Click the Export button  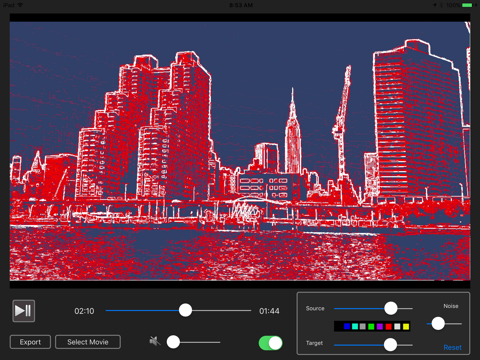pyautogui.click(x=30, y=342)
